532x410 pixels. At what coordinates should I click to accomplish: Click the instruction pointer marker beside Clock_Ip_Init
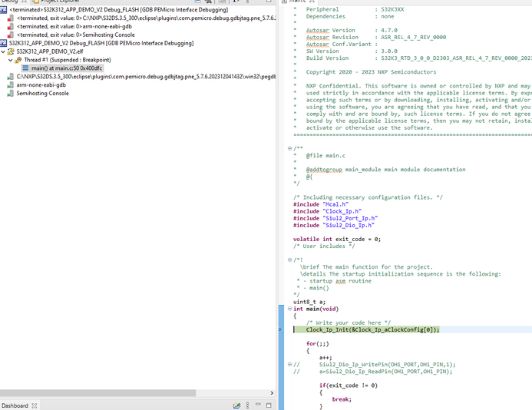click(280, 329)
